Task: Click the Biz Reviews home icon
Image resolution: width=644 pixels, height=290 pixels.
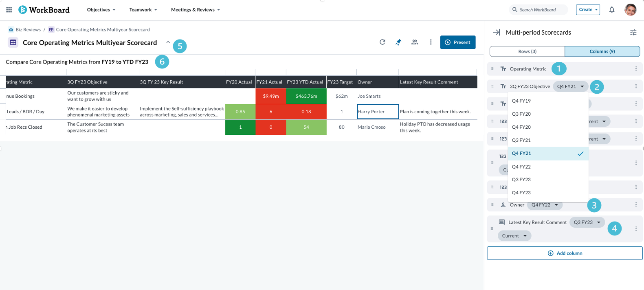Action: click(11, 30)
